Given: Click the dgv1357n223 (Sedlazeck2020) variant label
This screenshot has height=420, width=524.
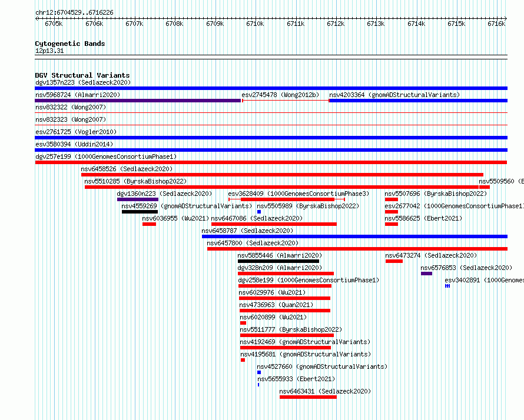Looking at the screenshot, I should (83, 82).
